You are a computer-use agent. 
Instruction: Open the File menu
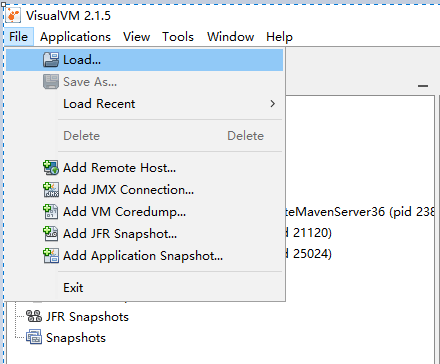coord(18,37)
